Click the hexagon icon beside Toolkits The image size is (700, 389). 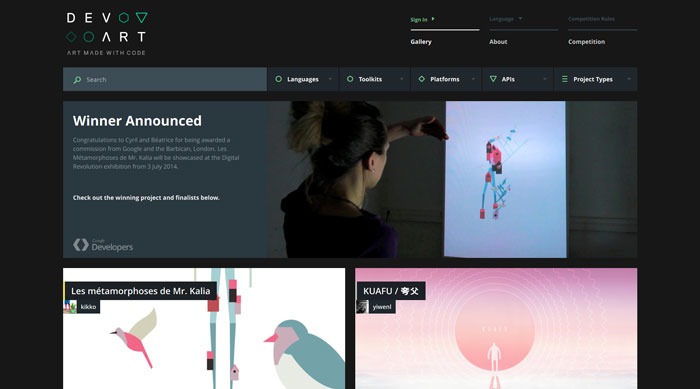[350, 79]
